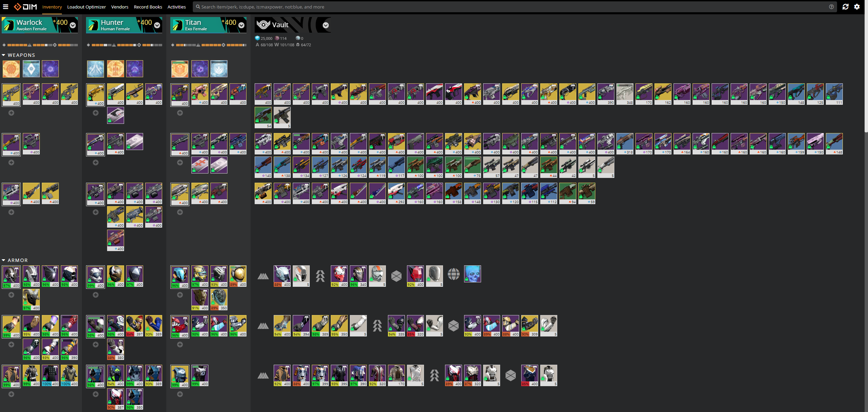
Task: Click Hunter class icon in Vault helmets row
Action: point(320,276)
